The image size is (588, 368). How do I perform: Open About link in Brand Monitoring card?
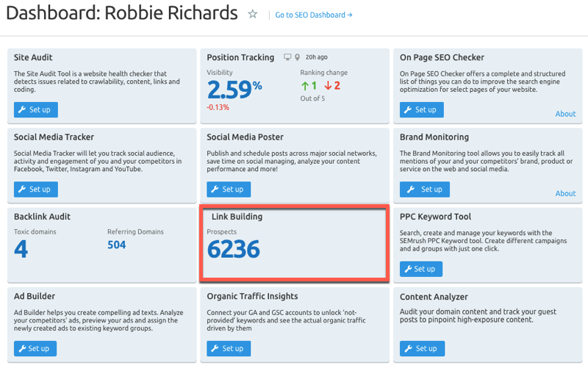565,193
